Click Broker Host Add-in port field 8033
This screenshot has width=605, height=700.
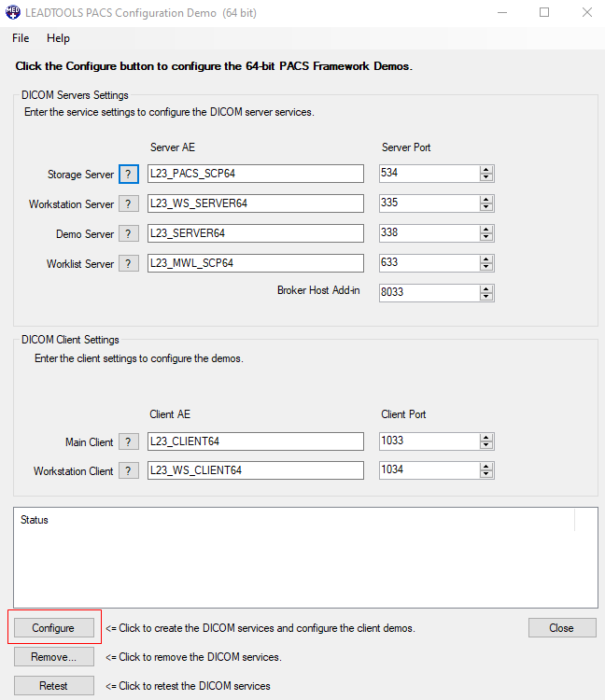[x=429, y=293]
